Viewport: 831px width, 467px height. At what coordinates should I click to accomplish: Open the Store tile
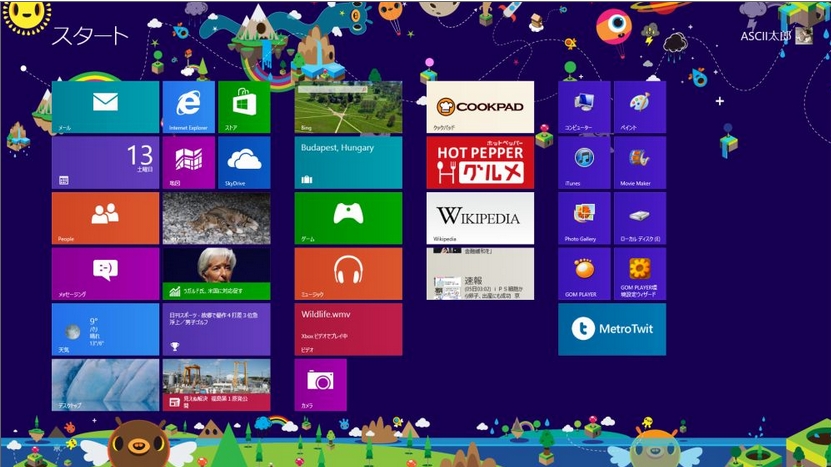(244, 107)
